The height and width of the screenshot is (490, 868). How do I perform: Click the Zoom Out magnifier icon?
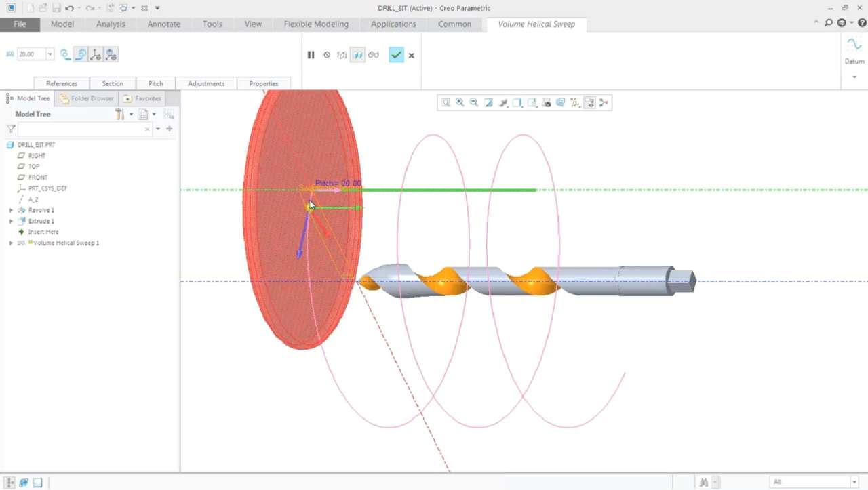474,103
